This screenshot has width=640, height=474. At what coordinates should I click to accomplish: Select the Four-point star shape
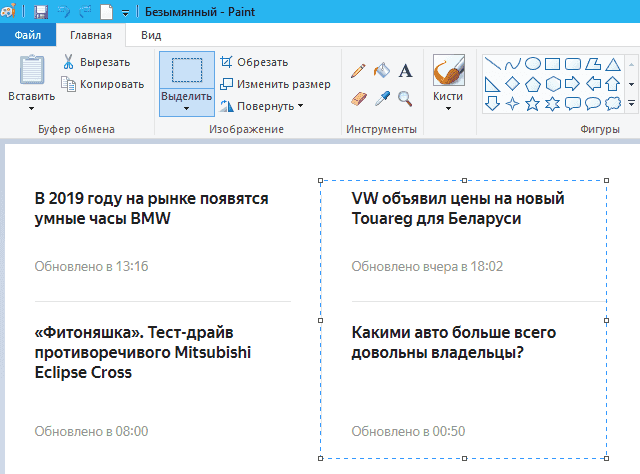(512, 104)
